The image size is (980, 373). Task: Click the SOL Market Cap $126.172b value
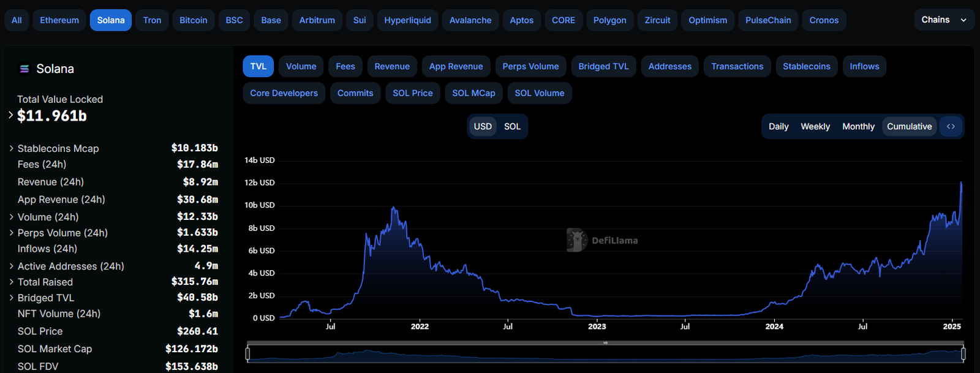[192, 349]
